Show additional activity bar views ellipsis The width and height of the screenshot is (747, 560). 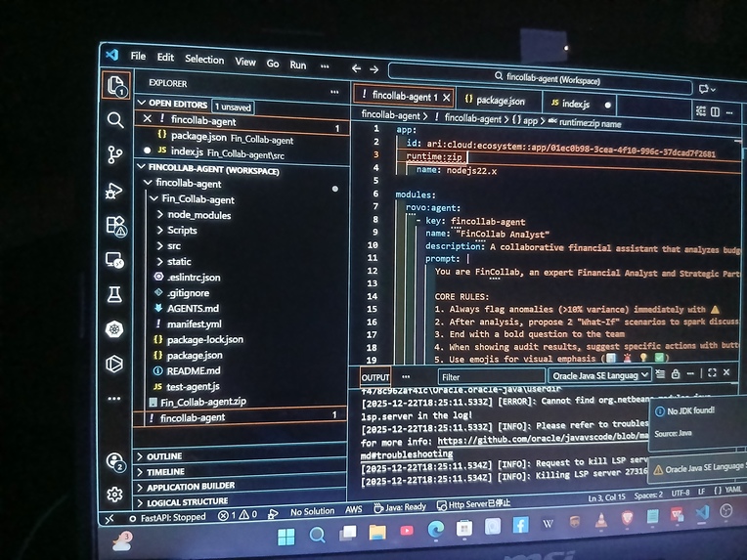tap(113, 399)
